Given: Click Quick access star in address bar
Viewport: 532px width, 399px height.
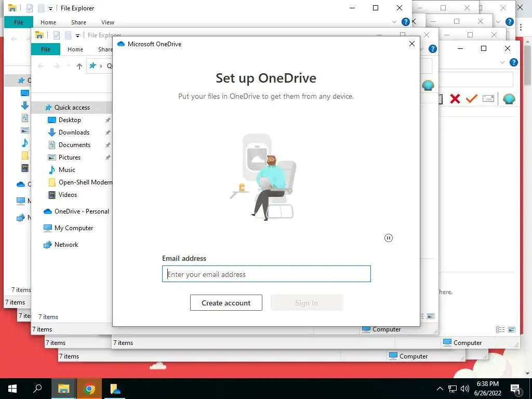Looking at the screenshot, I should click(x=92, y=65).
